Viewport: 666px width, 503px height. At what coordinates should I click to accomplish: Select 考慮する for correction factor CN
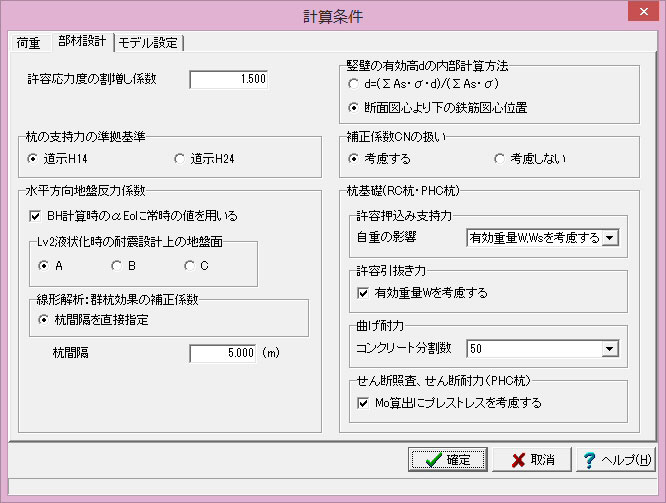[x=380, y=159]
